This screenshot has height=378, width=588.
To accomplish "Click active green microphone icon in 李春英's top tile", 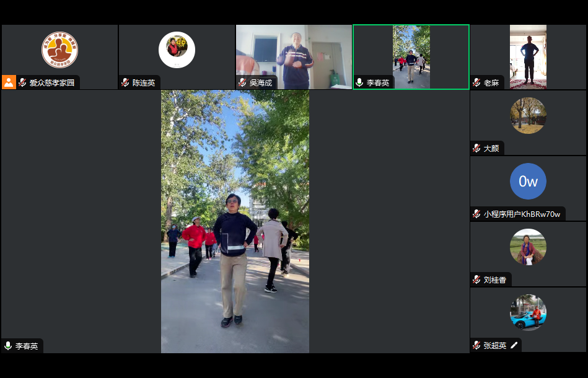I will pos(359,82).
